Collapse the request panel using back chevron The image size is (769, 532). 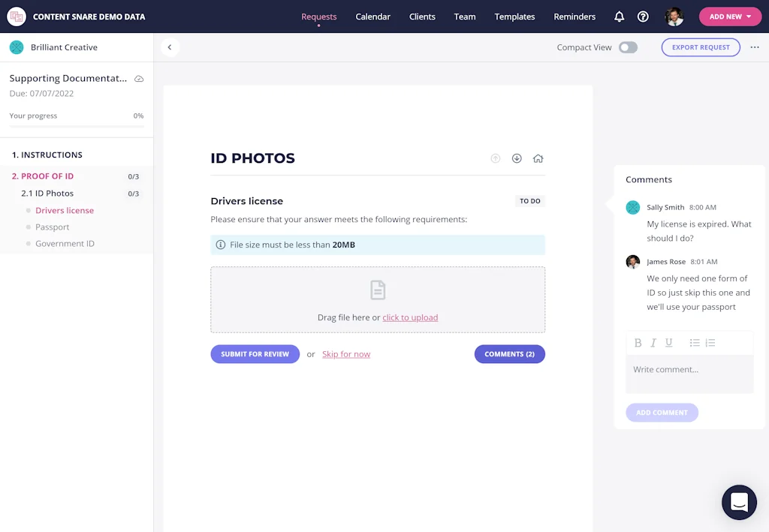pyautogui.click(x=169, y=47)
